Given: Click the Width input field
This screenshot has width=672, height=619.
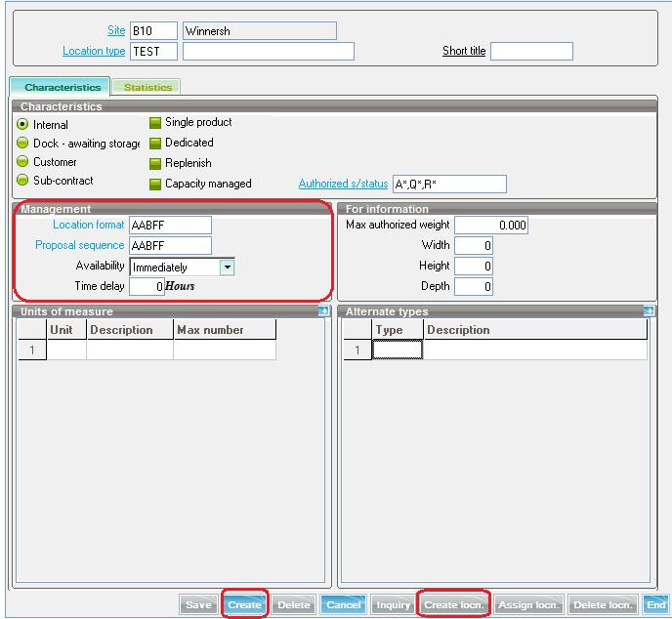Looking at the screenshot, I should click(x=474, y=245).
